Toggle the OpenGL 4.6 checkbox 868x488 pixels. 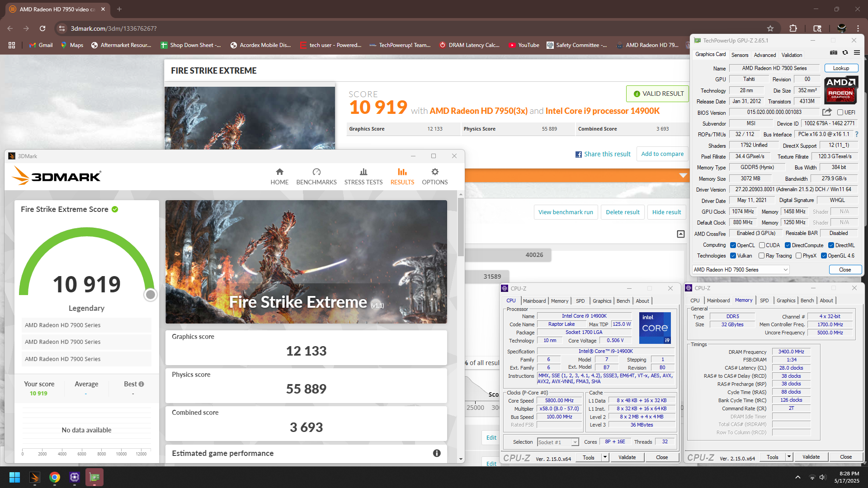824,256
